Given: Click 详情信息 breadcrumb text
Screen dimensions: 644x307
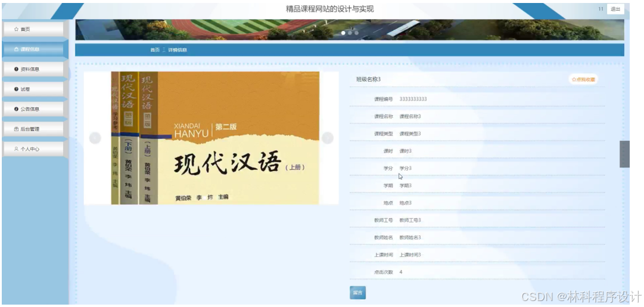Looking at the screenshot, I should pyautogui.click(x=178, y=49).
